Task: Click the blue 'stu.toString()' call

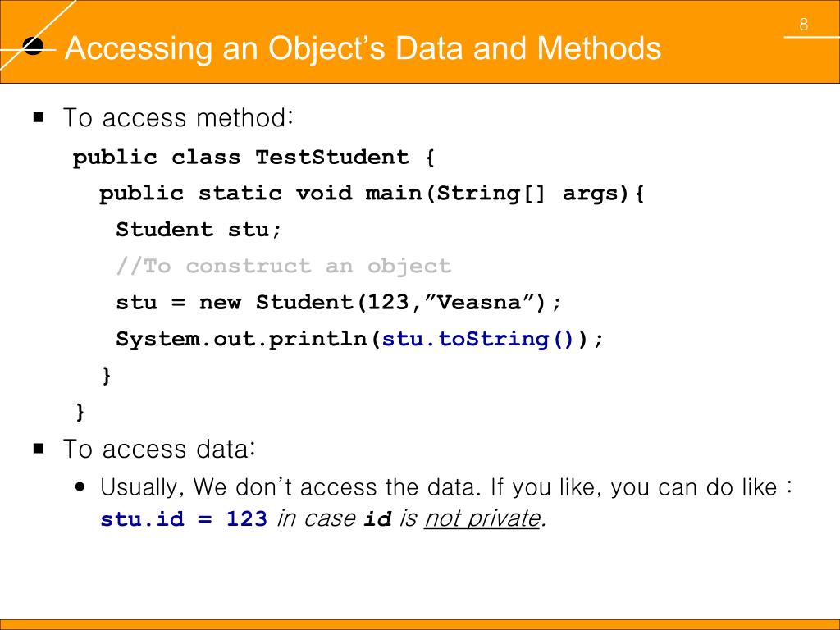Action: point(478,339)
